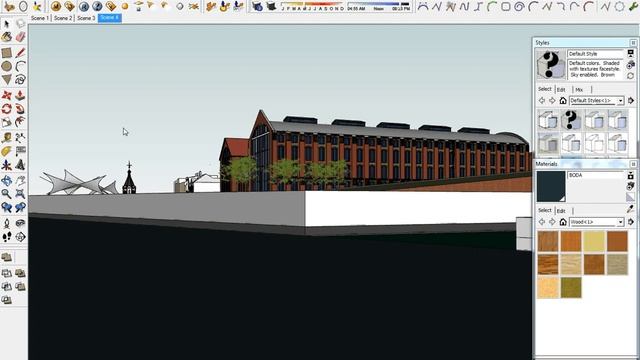Open the Edit tab in Styles panel
The image size is (640, 360).
(561, 89)
